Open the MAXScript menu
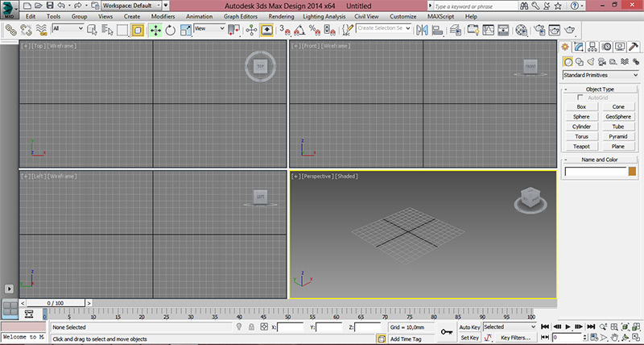This screenshot has width=644, height=345. (440, 16)
